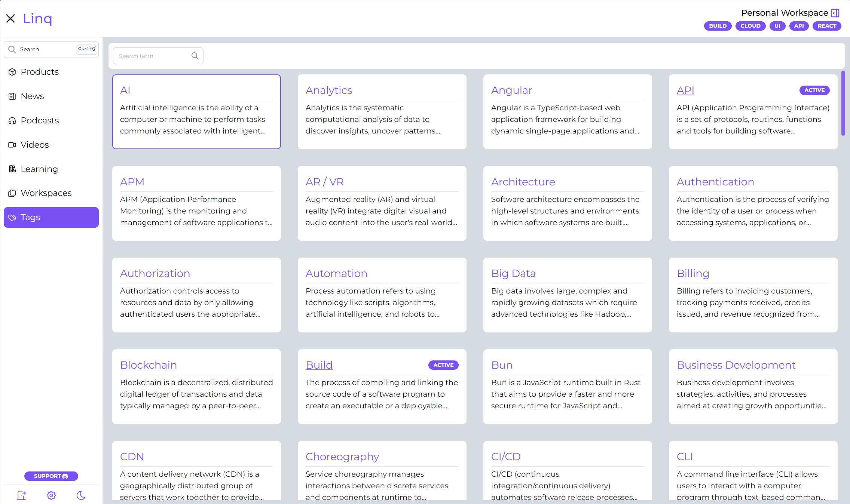Click the vertical scrollbar thumb

pos(843,103)
